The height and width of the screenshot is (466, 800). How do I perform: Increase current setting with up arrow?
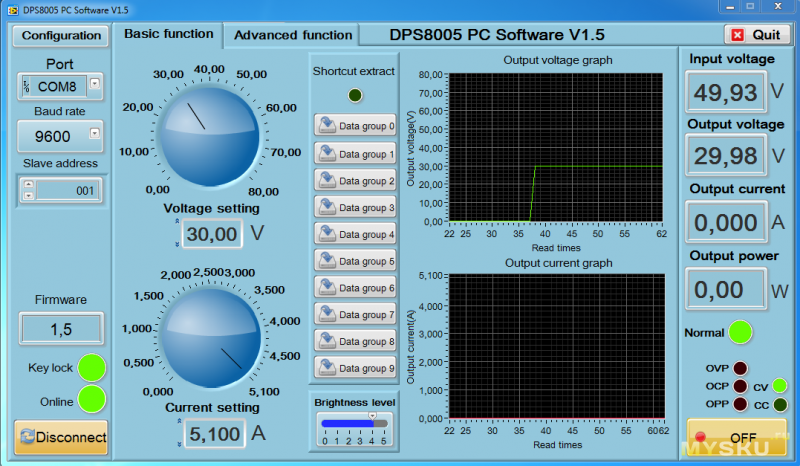point(179,422)
